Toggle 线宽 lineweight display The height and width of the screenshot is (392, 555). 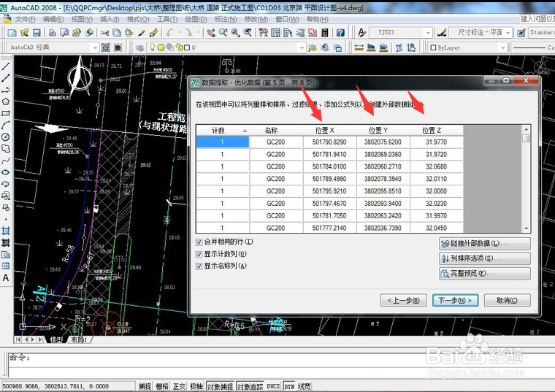click(304, 386)
